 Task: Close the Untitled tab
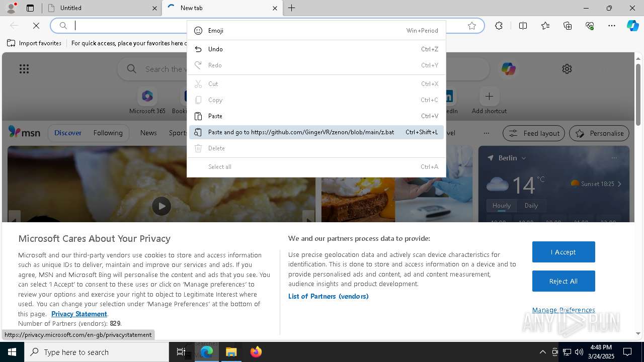pos(154,8)
